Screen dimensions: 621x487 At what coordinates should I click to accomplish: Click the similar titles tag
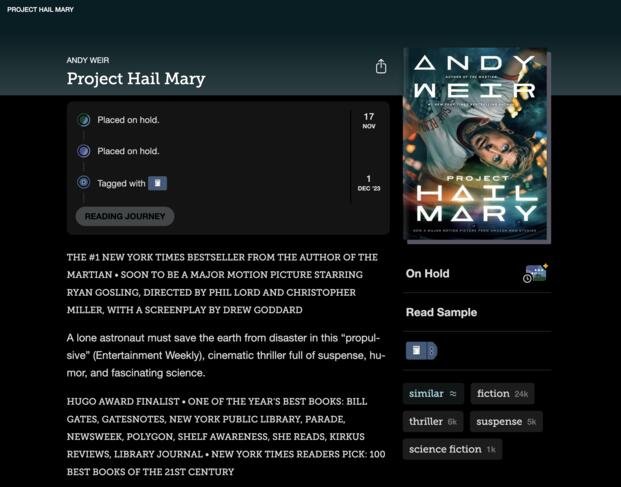point(433,394)
